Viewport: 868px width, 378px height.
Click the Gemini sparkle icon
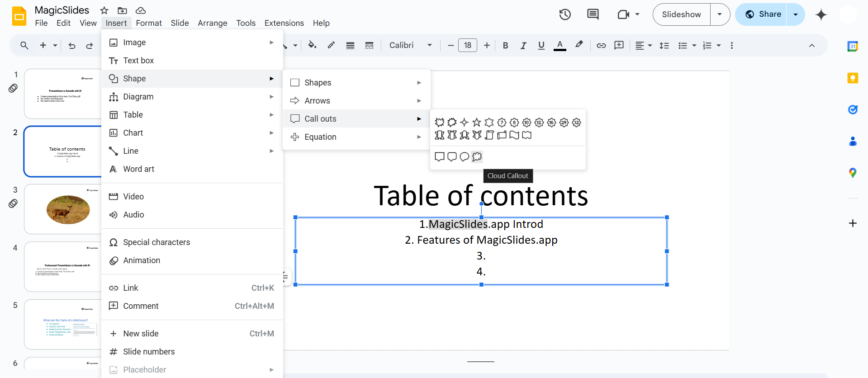[821, 14]
